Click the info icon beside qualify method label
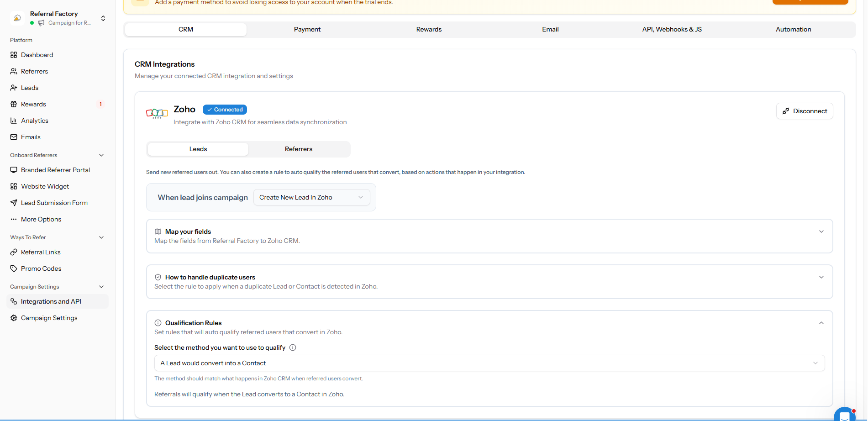The width and height of the screenshot is (868, 421). point(293,347)
